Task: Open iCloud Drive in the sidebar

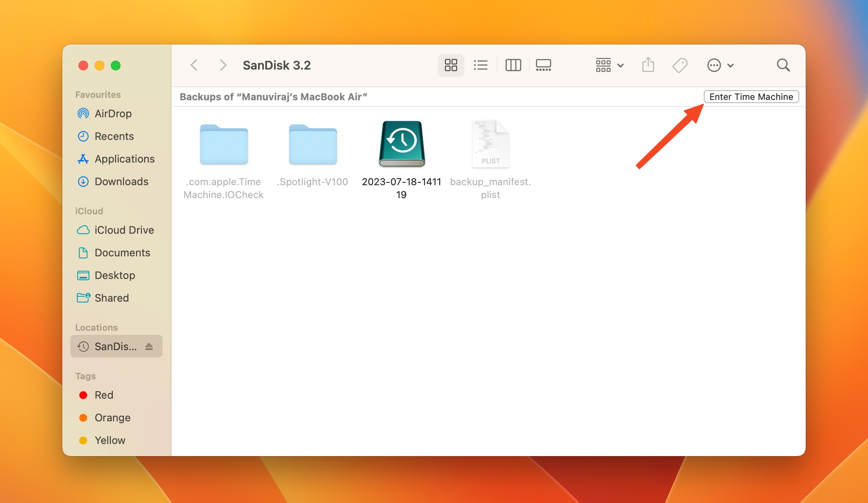Action: click(116, 230)
